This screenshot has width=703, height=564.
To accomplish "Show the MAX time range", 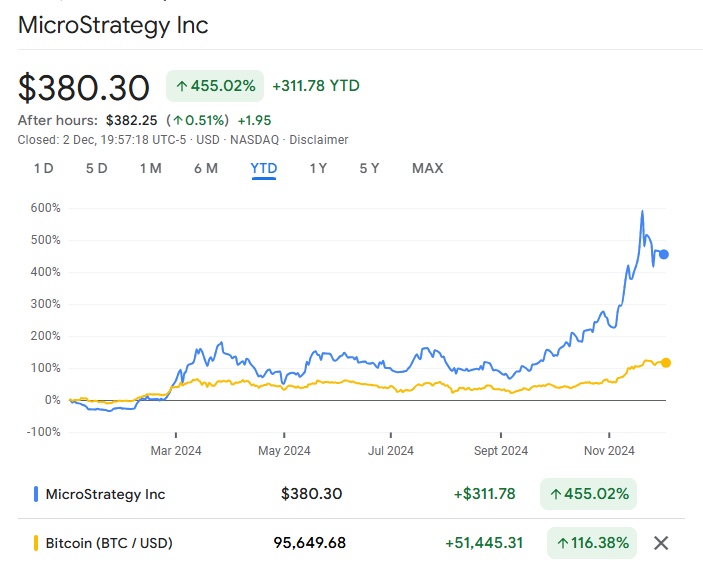I will coord(427,168).
